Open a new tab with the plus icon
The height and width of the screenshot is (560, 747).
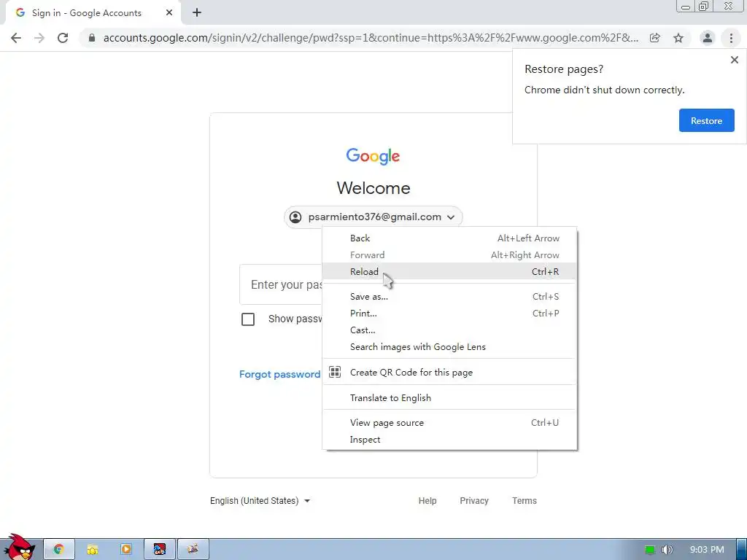click(197, 13)
